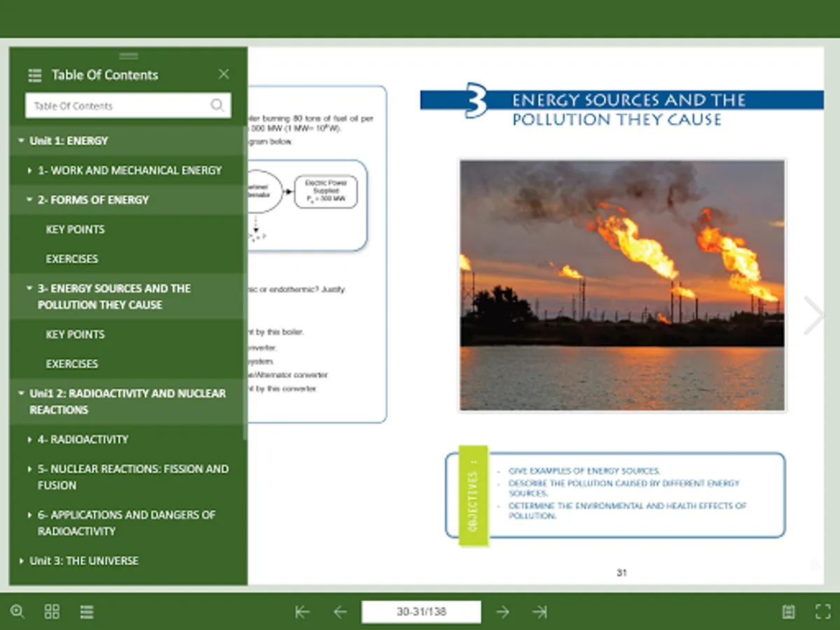
Task: Collapse 3- ENERGY SOURCES AND THE POLLUTION chapter
Action: coord(30,288)
